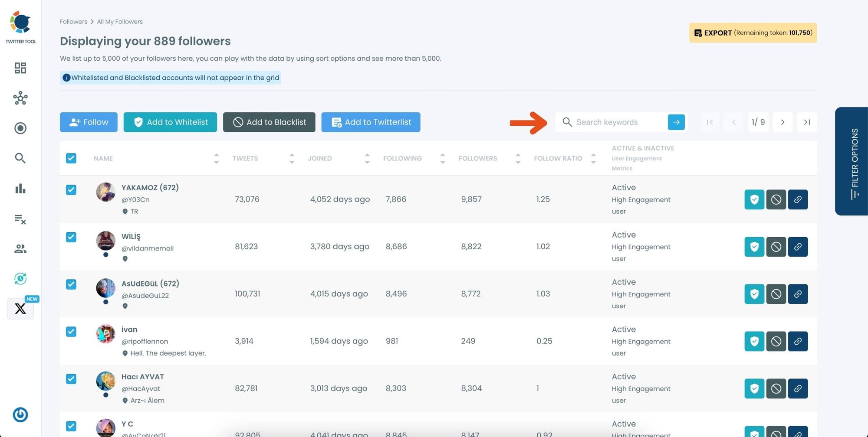This screenshot has height=437, width=868.
Task: Open profile link for AsUdEGüL (672)
Action: point(798,294)
